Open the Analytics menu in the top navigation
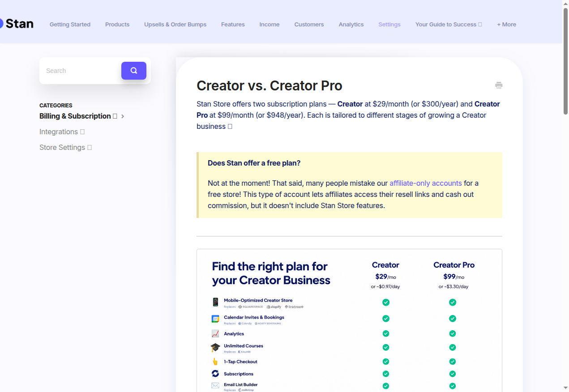This screenshot has height=392, width=569. [351, 25]
